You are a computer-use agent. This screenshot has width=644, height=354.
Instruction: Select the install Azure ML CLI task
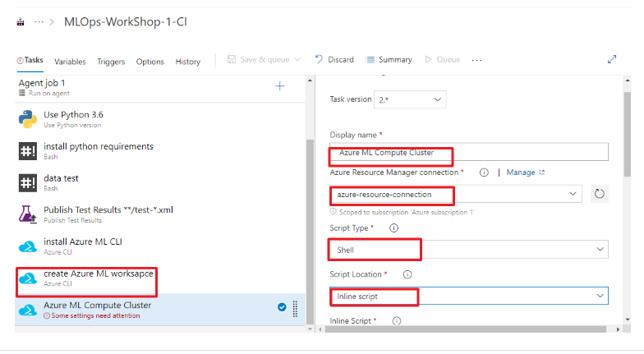[x=160, y=246]
